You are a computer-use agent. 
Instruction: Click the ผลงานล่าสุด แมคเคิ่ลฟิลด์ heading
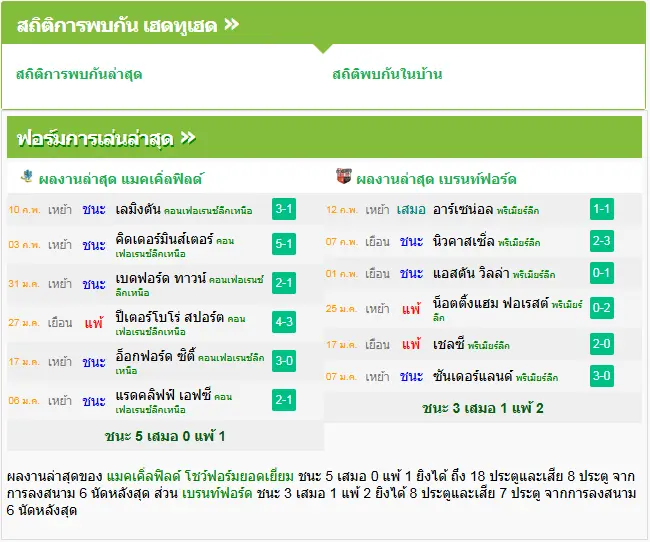click(120, 179)
